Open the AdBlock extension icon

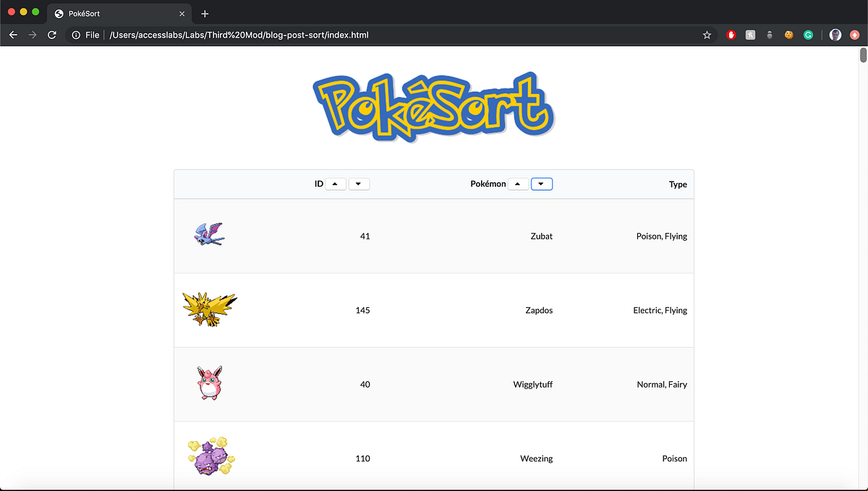click(x=731, y=34)
